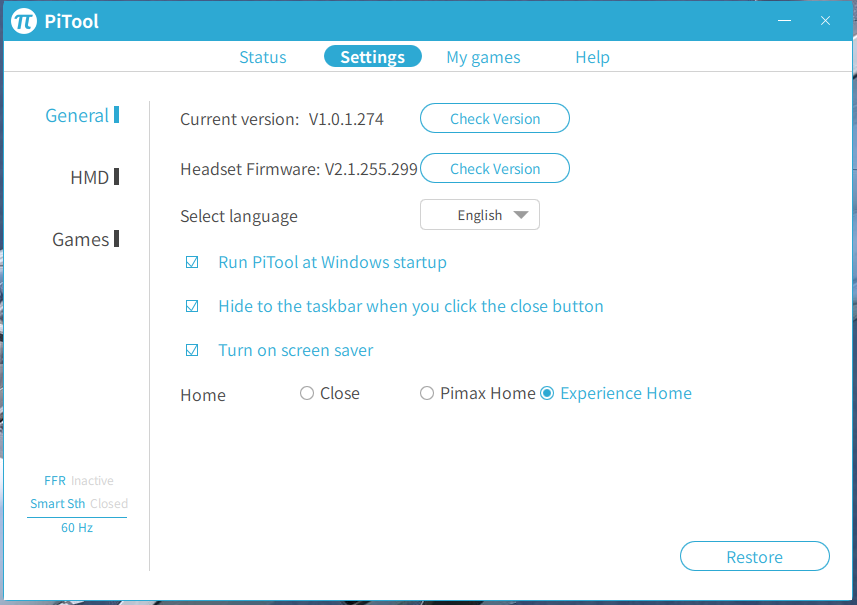
Task: Select Pimax Home radio option
Action: (x=427, y=393)
